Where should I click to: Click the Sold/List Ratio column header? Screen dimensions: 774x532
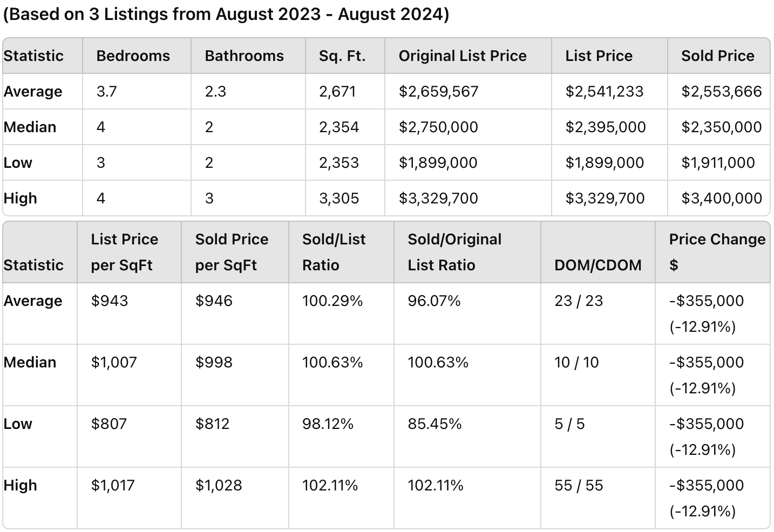click(334, 252)
